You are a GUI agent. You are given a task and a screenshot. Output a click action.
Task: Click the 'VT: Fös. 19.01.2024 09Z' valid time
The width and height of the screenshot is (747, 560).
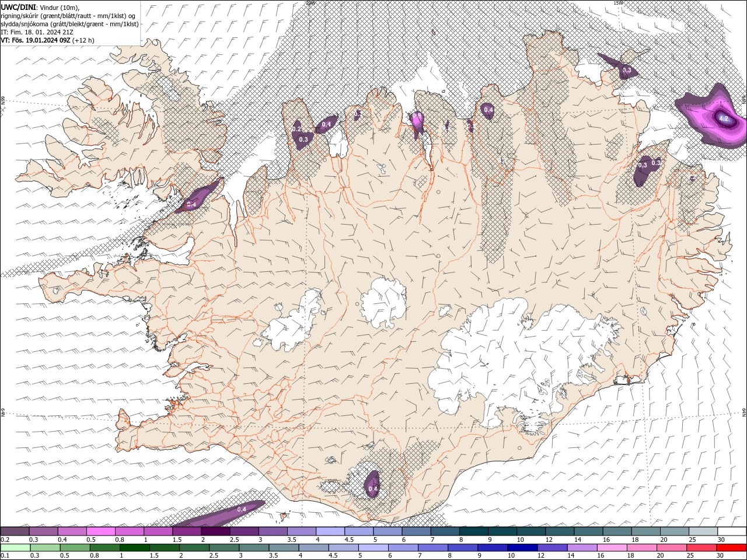tap(36, 40)
